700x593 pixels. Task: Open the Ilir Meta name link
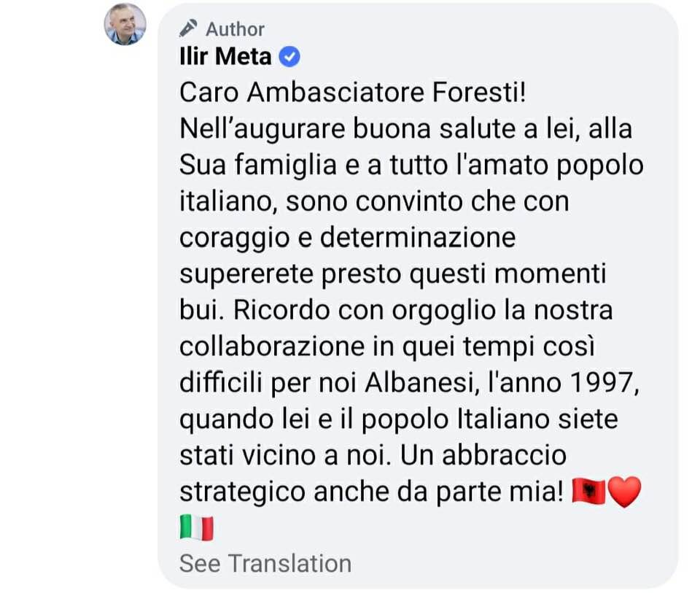225,57
